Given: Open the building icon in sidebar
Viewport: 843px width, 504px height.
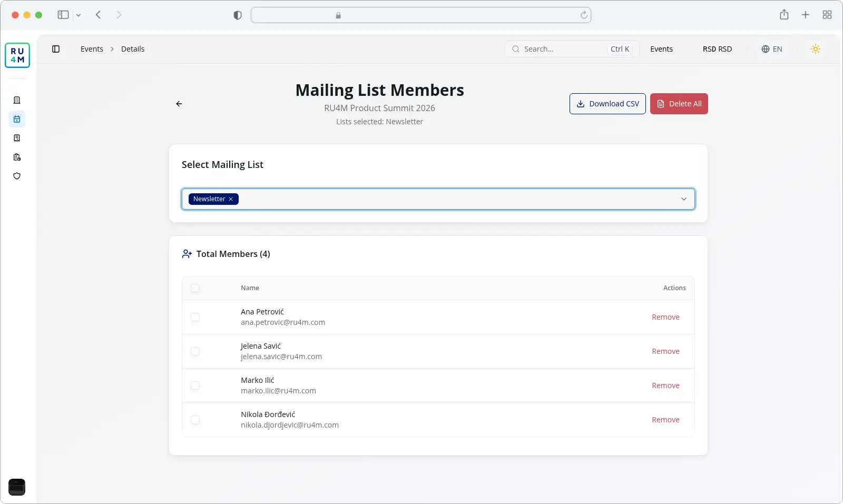Looking at the screenshot, I should [17, 100].
